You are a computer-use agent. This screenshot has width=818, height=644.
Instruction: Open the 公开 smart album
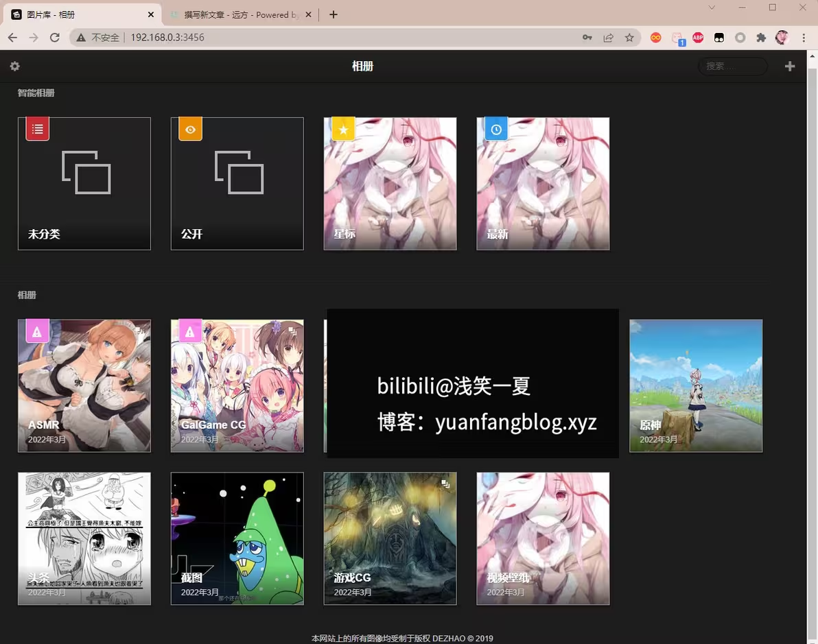(237, 184)
